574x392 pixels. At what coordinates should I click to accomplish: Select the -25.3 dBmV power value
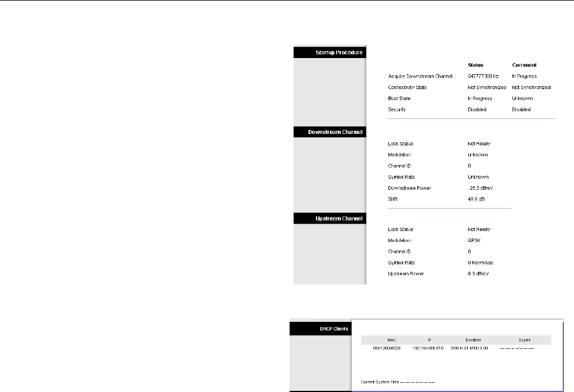[480, 188]
